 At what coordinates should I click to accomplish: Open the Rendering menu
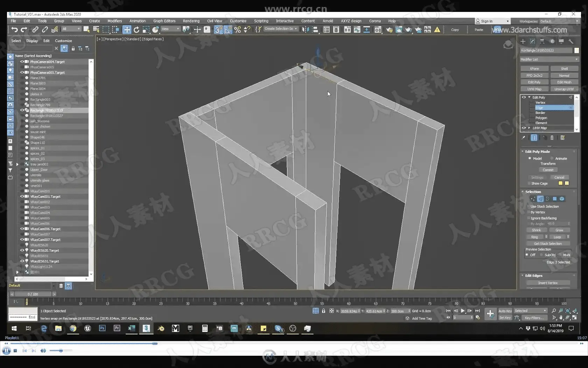pyautogui.click(x=191, y=21)
